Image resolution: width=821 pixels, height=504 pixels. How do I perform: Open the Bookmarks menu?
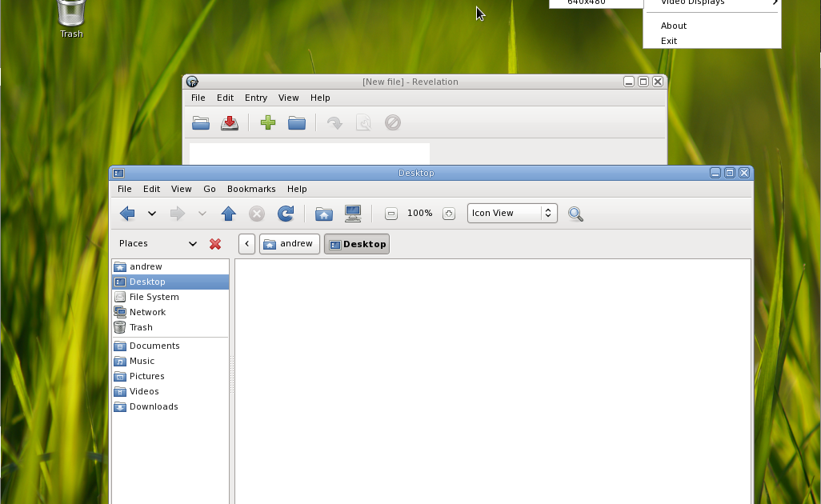pos(251,189)
